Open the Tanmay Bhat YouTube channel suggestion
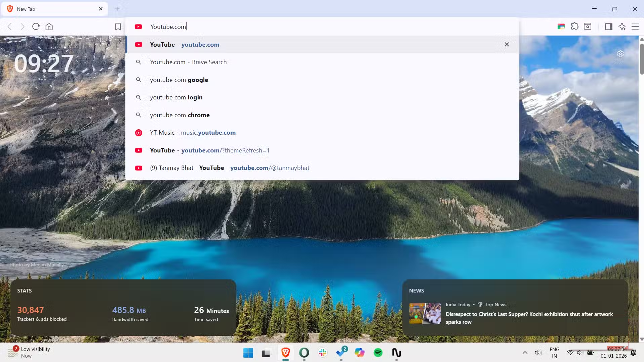The height and width of the screenshot is (362, 644). tap(322, 168)
